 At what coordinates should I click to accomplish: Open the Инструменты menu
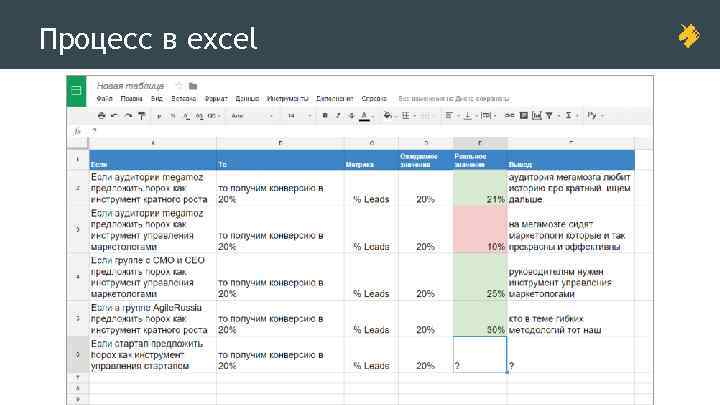(x=287, y=99)
